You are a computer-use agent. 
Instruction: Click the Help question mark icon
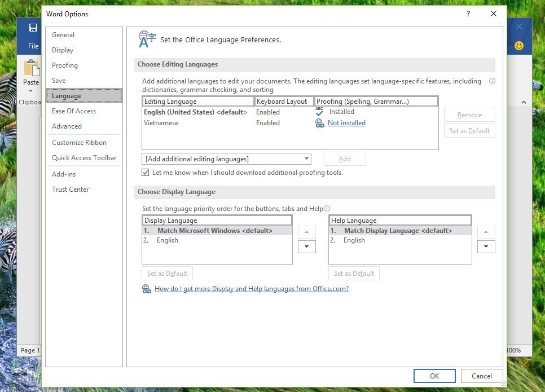tap(468, 14)
